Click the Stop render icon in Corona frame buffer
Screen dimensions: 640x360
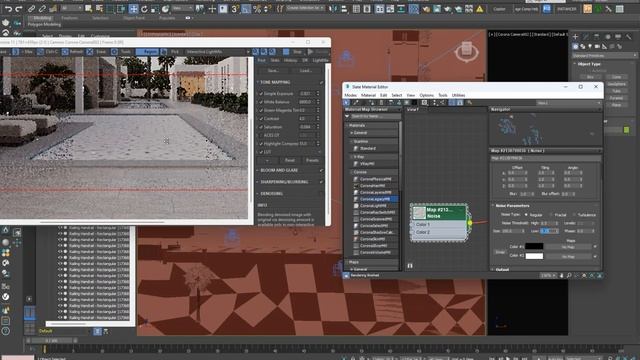tap(286, 52)
